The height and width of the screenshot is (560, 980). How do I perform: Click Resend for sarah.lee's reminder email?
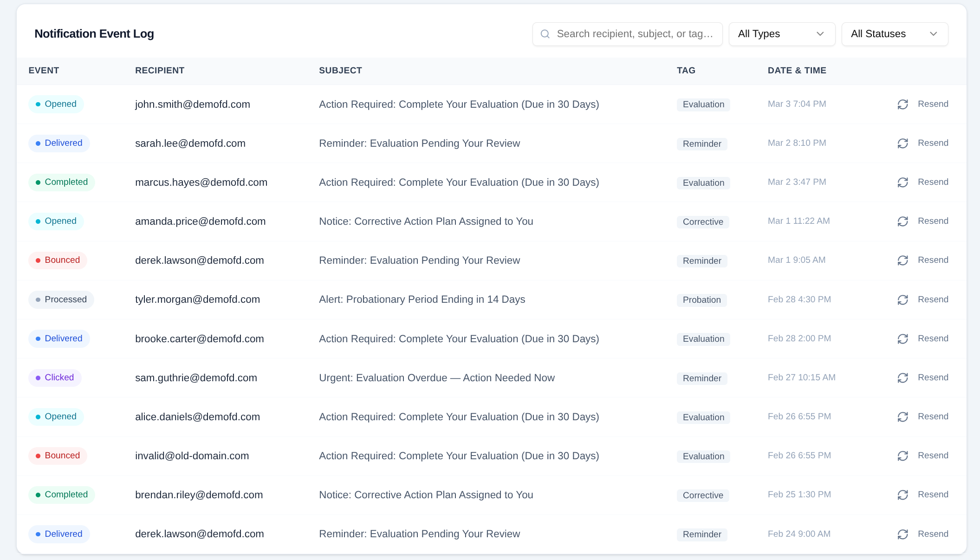(x=933, y=143)
